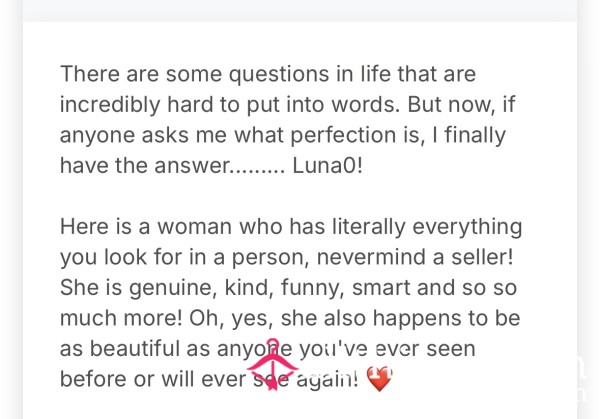The image size is (600, 419).
Task: Click the word "everything" ending the line
Action: [467, 227]
